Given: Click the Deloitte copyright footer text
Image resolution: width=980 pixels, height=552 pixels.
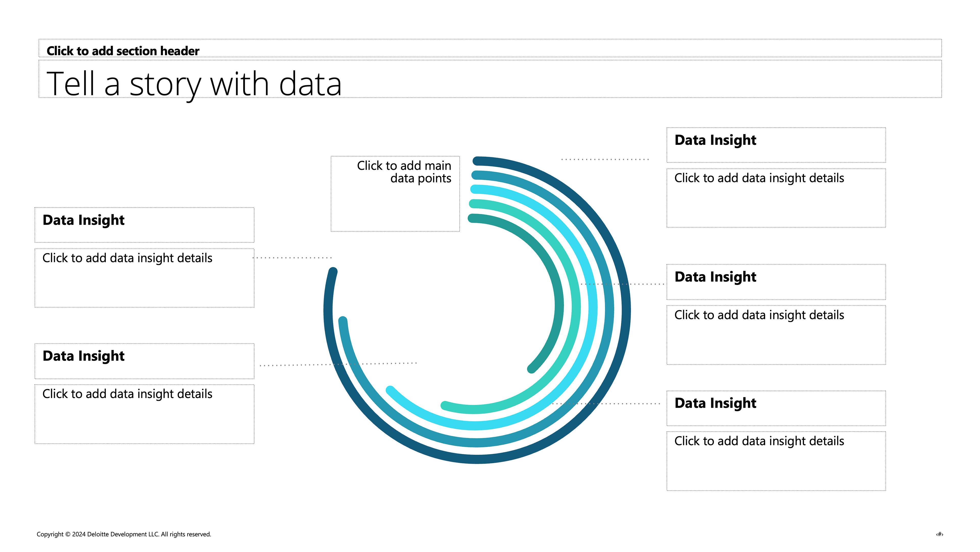Looking at the screenshot, I should pos(124,534).
